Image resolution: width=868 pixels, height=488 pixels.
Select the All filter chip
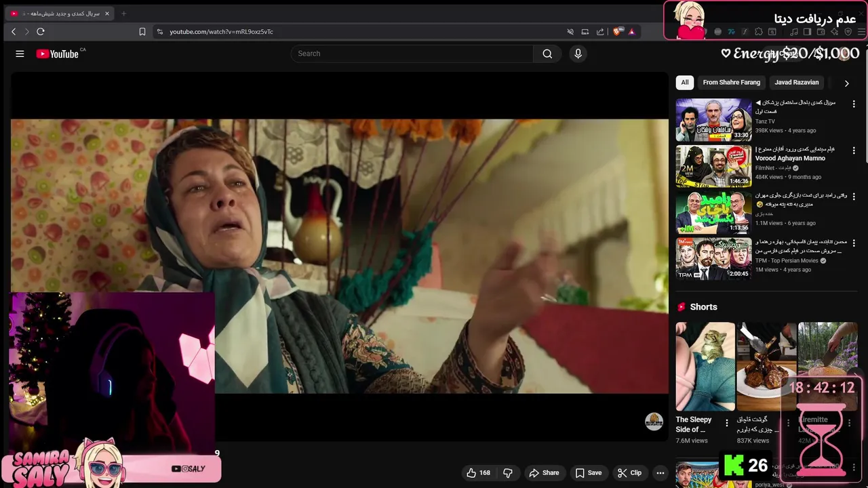tap(685, 83)
